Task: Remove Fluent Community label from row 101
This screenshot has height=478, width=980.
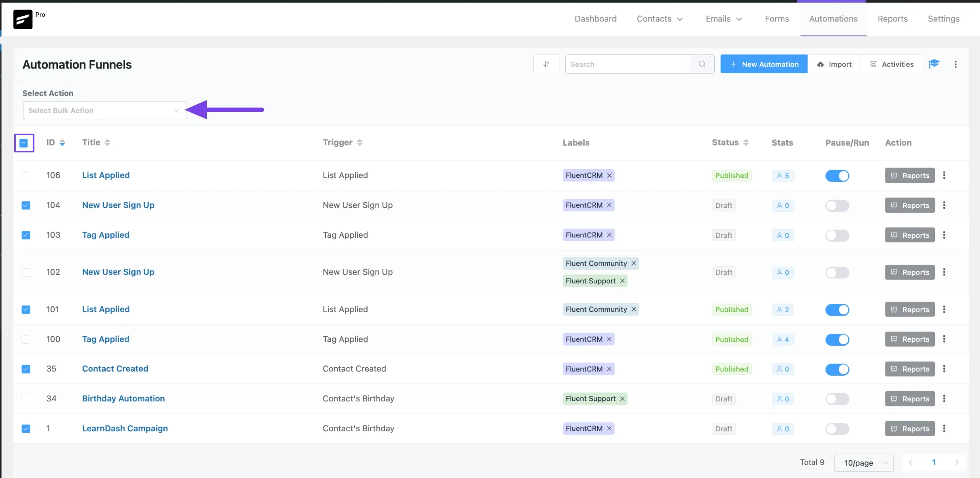Action: pyautogui.click(x=634, y=309)
